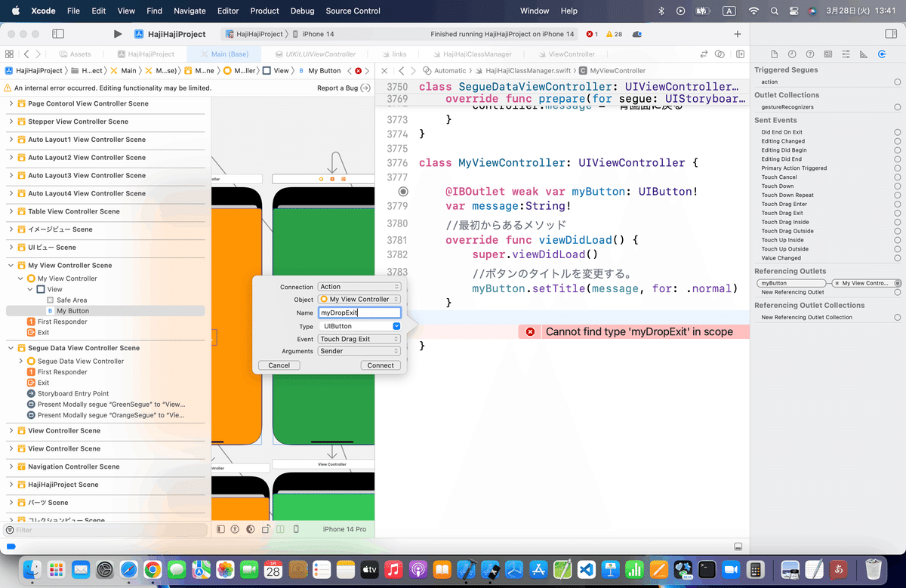This screenshot has width=906, height=588.
Task: Open the Source Control menu
Action: [353, 11]
